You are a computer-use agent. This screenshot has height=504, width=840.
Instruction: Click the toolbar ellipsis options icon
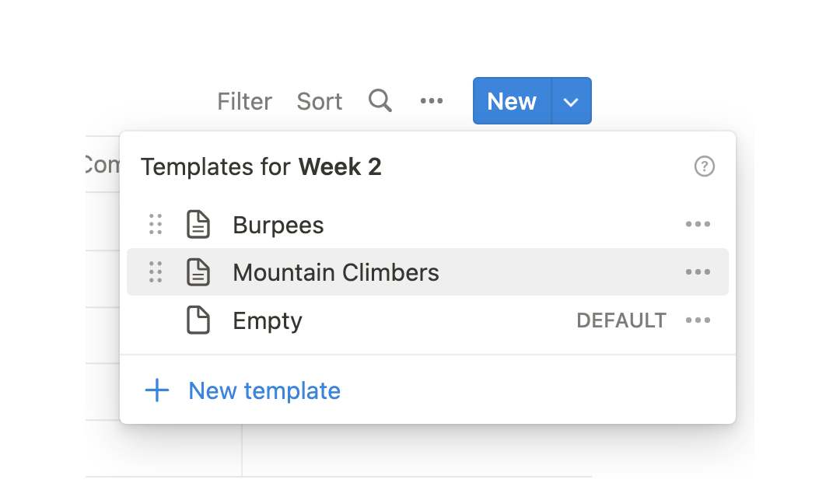click(x=432, y=100)
